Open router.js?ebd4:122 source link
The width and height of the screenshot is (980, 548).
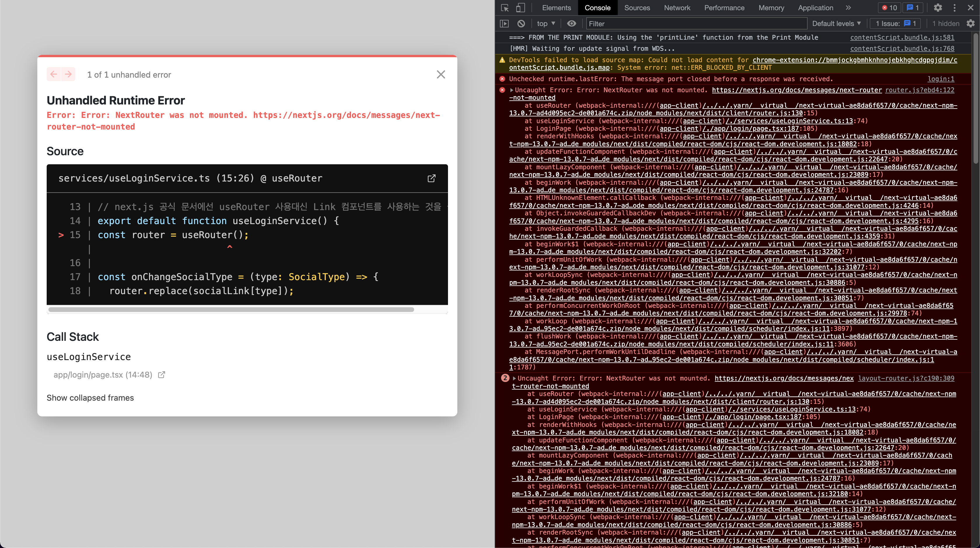point(920,90)
